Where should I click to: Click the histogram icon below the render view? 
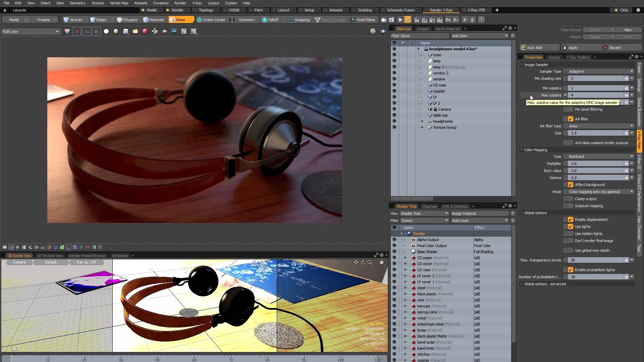pos(43,247)
